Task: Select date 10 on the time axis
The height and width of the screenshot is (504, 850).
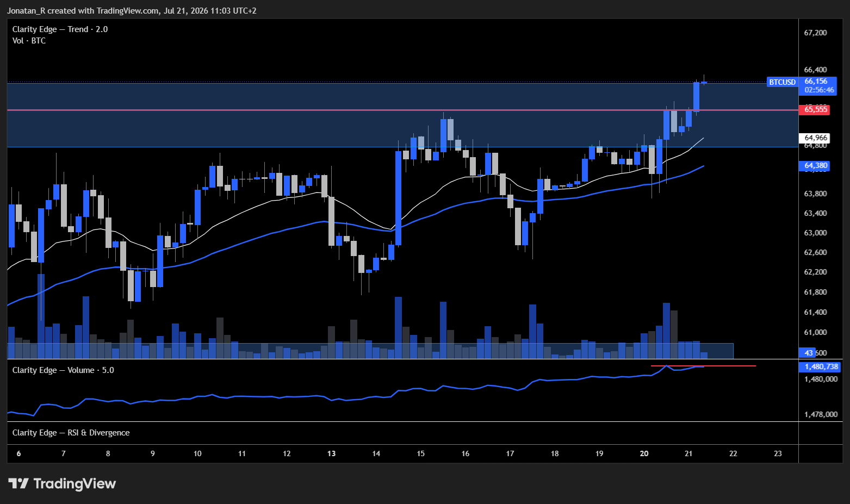Action: click(x=197, y=453)
